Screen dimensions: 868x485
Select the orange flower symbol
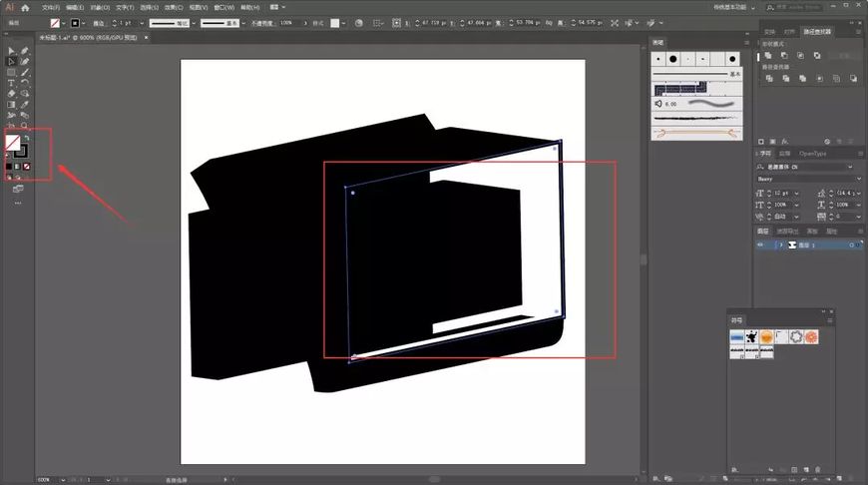click(811, 336)
